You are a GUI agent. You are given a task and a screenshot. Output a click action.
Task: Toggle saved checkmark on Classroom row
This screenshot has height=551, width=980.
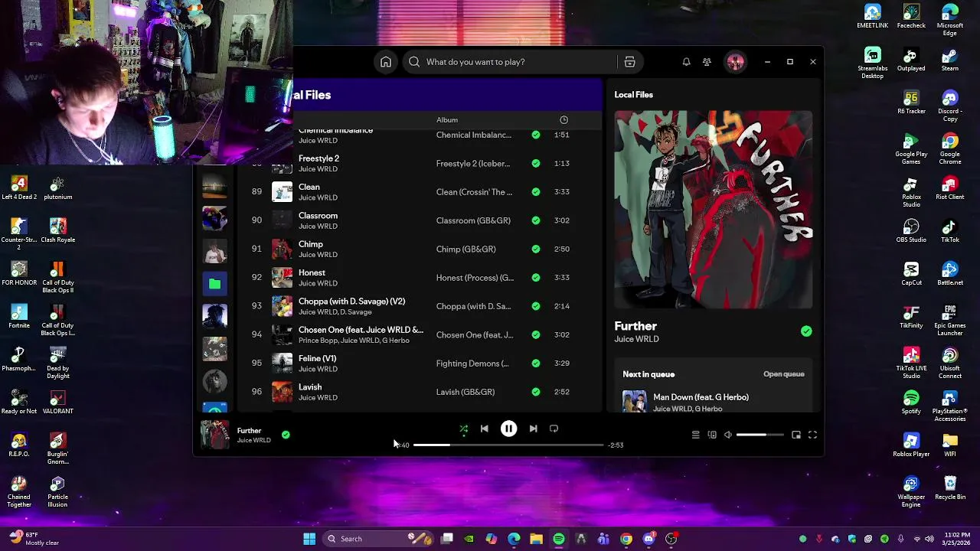coord(535,220)
